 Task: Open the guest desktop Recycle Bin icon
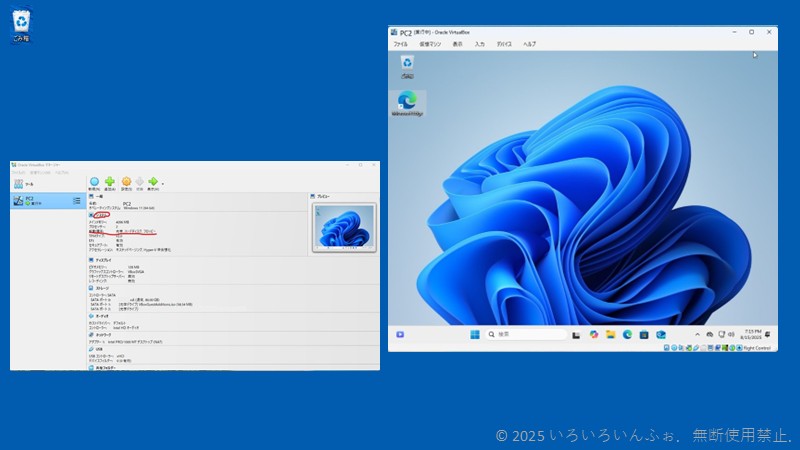pyautogui.click(x=407, y=67)
